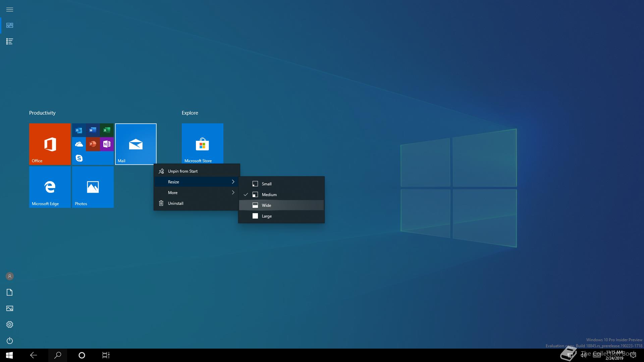644x362 pixels.
Task: Click the Windows Start button
Action: tap(9, 355)
